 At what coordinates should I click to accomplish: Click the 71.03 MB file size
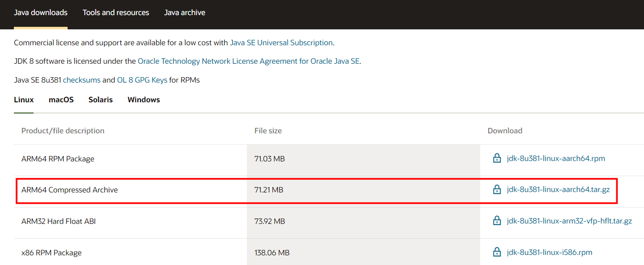pyautogui.click(x=270, y=159)
